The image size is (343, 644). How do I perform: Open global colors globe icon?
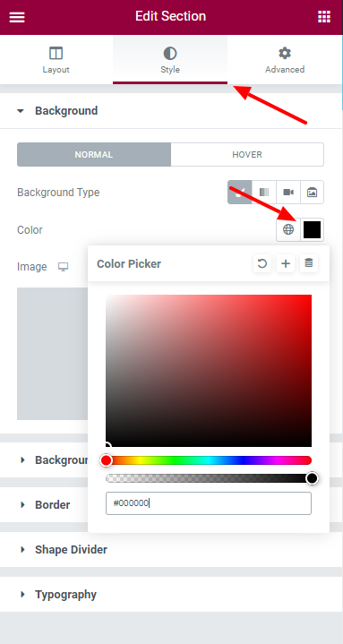tap(288, 229)
